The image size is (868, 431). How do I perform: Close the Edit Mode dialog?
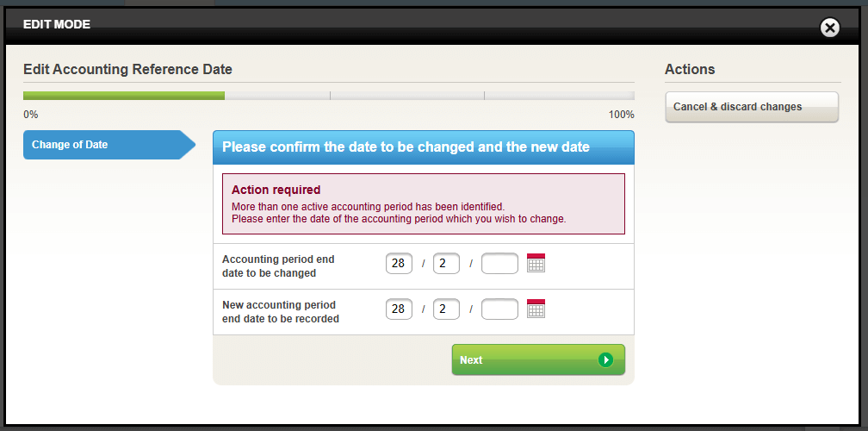[829, 28]
